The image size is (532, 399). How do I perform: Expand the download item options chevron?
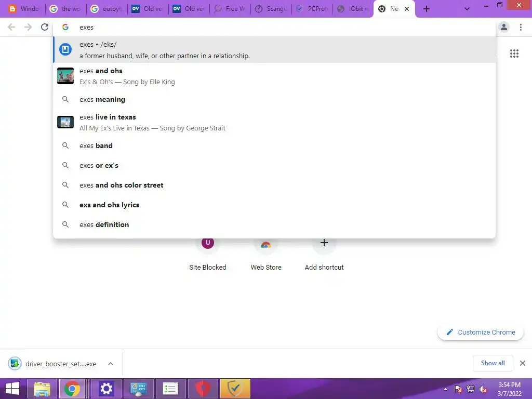click(111, 364)
